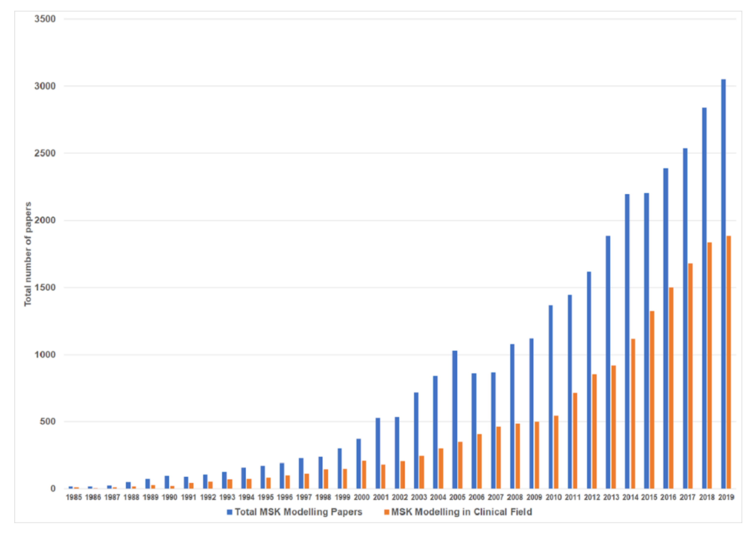Click the orange legend swatch for MSK Clinical Field
This screenshot has width=756, height=536.
coord(387,512)
